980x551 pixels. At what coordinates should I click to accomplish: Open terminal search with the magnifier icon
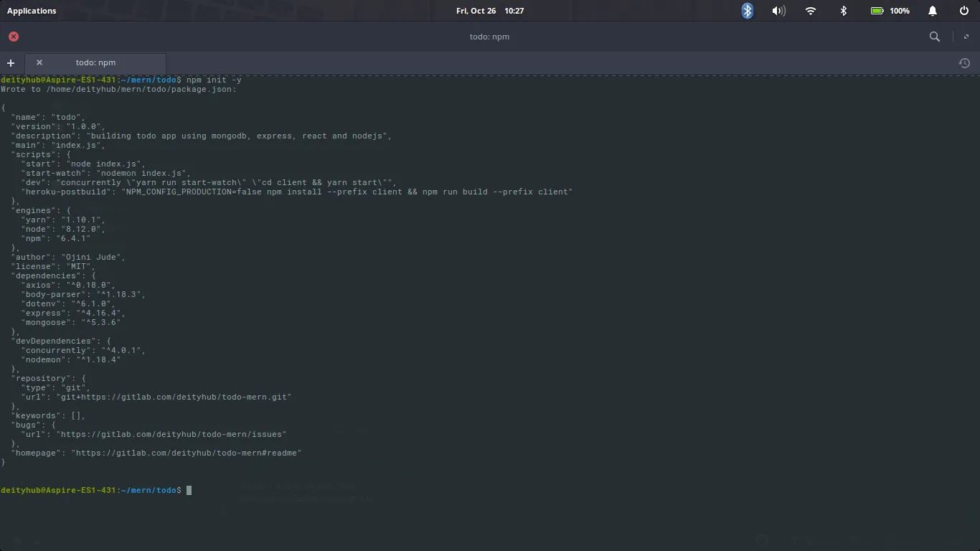click(935, 37)
